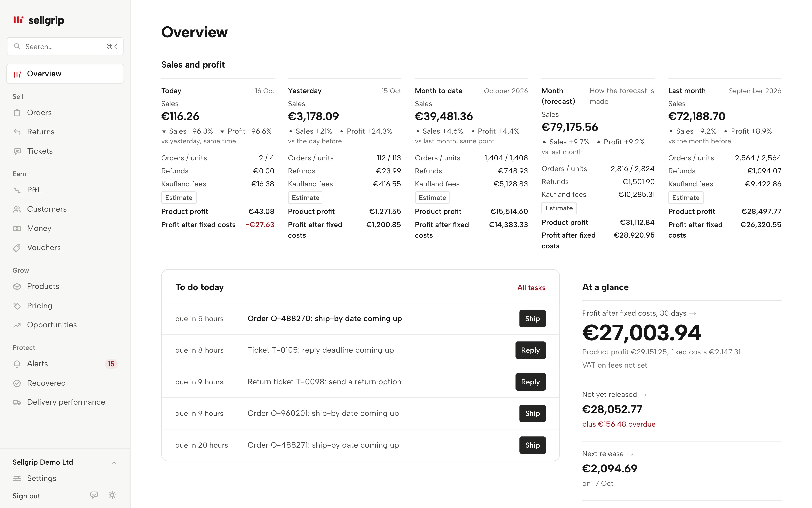The height and width of the screenshot is (508, 812).
Task: Click the Returns arrow icon
Action: pyautogui.click(x=17, y=132)
